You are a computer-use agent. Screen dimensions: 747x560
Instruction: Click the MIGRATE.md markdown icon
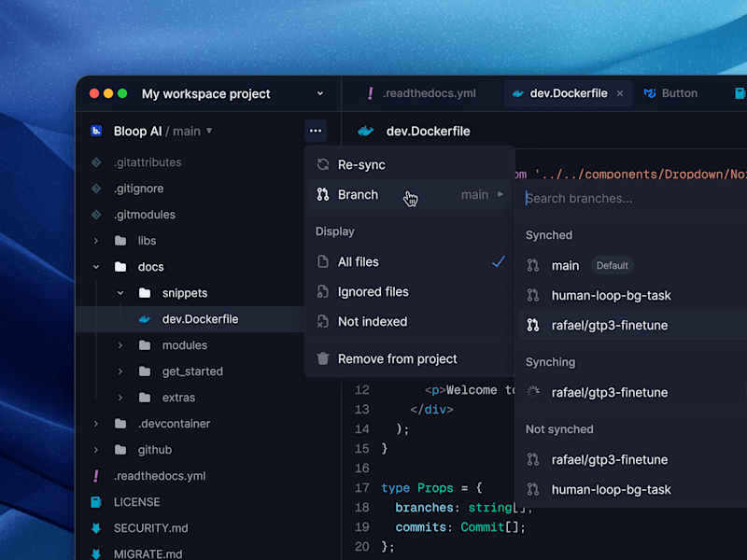click(x=96, y=553)
